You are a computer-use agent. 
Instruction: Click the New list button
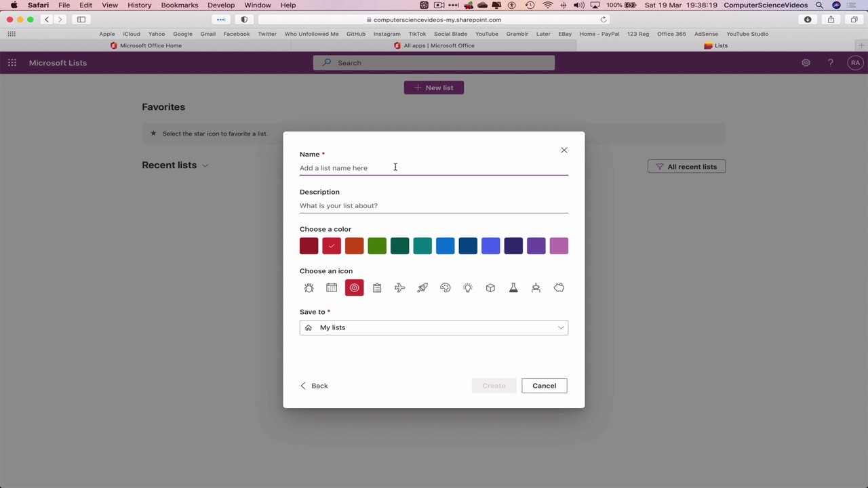pyautogui.click(x=434, y=87)
